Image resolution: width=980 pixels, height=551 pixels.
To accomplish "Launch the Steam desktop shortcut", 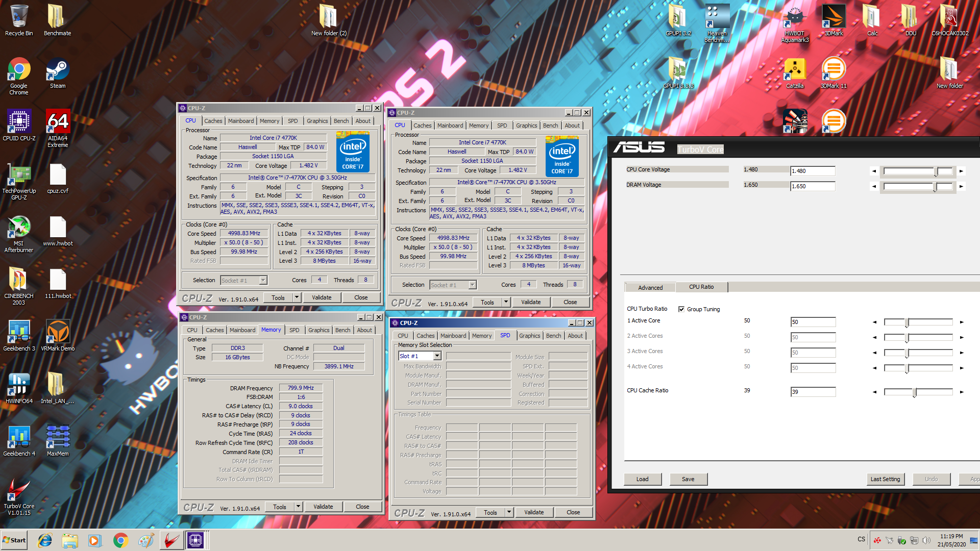I will pyautogui.click(x=58, y=73).
